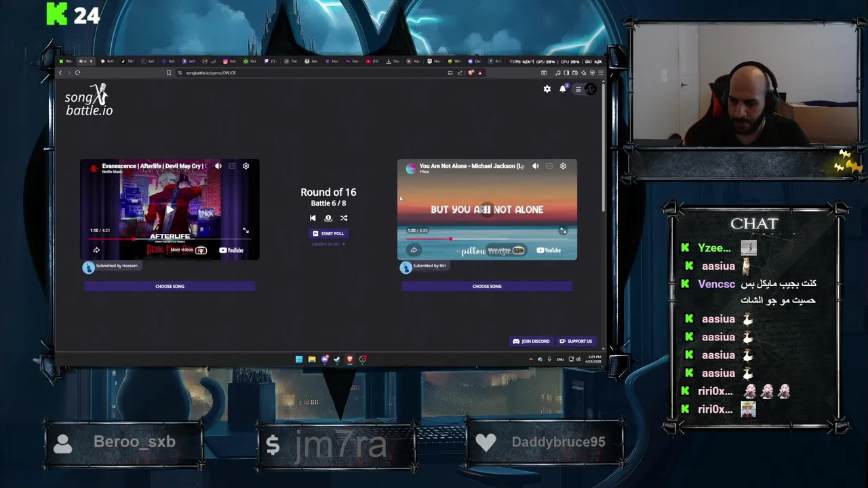868x488 pixels.
Task: Mute the Evanescence Afterlife video
Action: tap(218, 166)
